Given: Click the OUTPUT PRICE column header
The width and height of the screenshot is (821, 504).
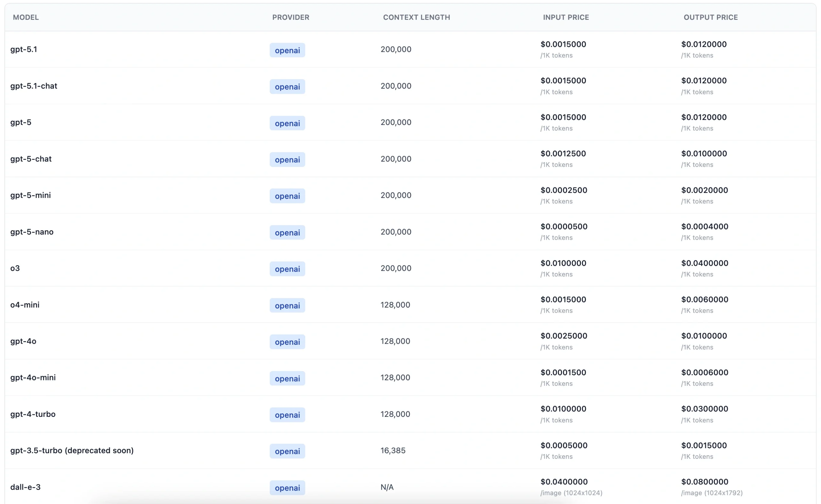Looking at the screenshot, I should [x=711, y=17].
